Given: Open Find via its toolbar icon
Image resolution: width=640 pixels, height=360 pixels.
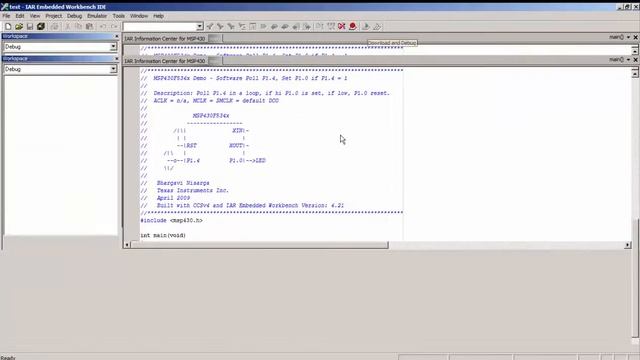Looking at the screenshot, I should click(231, 27).
